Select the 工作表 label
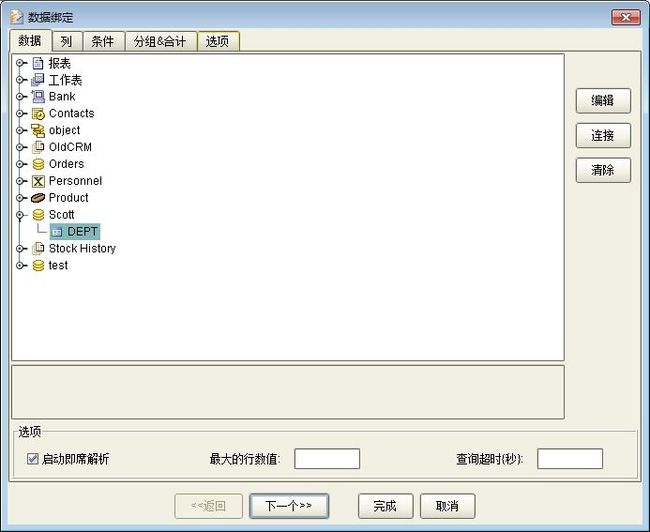 tap(65, 80)
